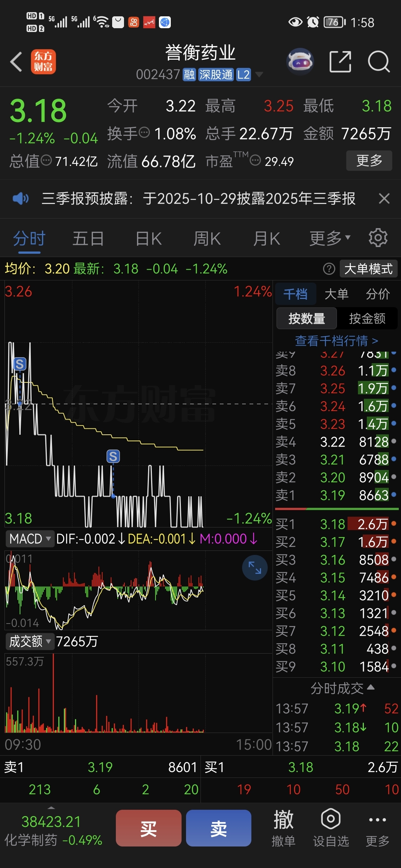Tap the eye comfort status icon

click(x=295, y=22)
